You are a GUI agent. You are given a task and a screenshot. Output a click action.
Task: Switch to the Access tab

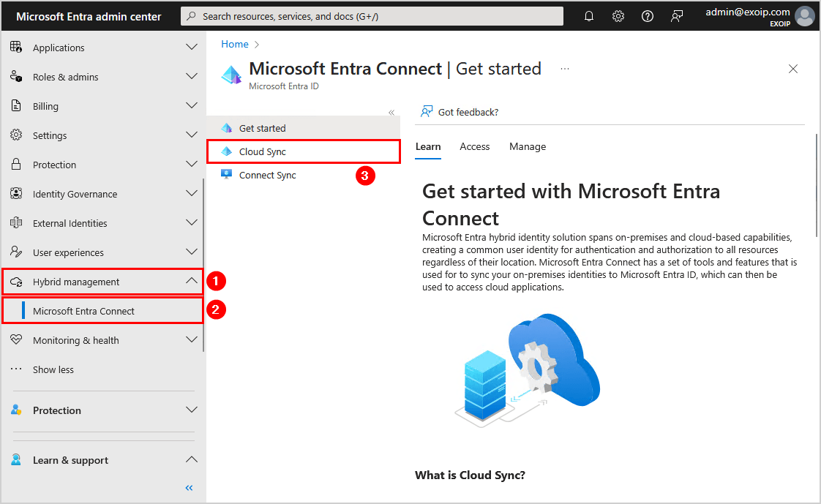[x=474, y=146]
